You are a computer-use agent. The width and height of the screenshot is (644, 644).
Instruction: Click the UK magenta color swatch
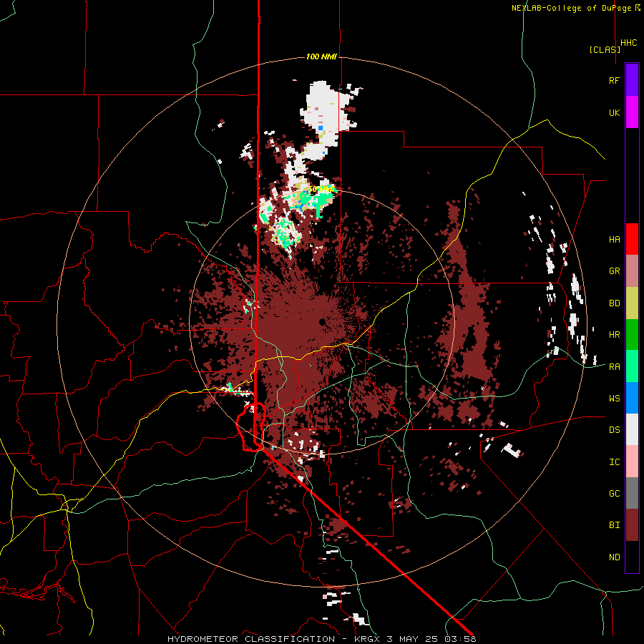click(632, 112)
